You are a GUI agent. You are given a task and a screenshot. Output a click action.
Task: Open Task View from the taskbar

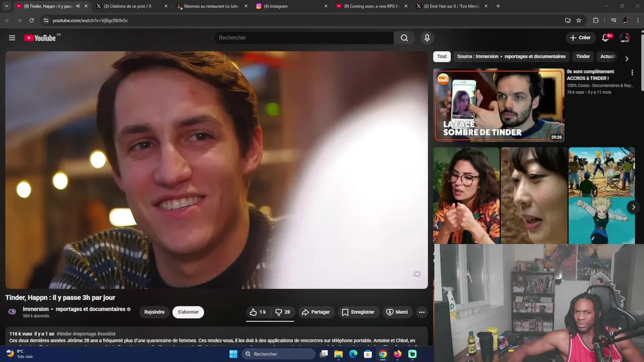point(324,354)
